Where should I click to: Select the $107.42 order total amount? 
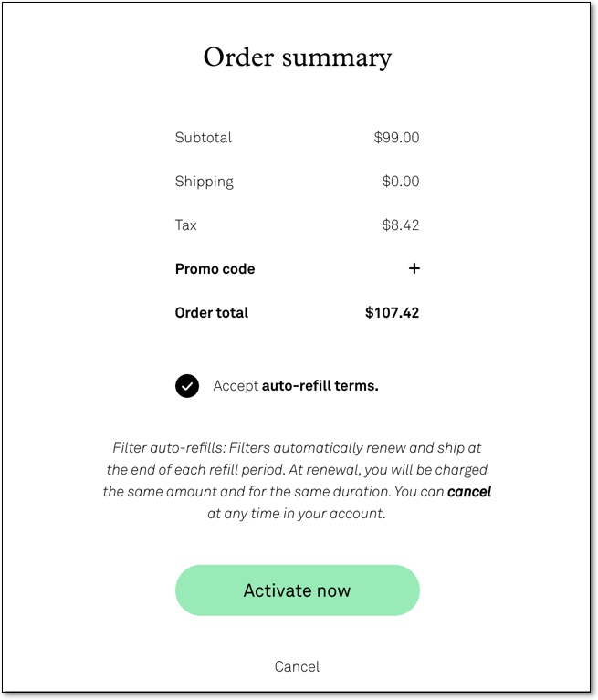392,312
